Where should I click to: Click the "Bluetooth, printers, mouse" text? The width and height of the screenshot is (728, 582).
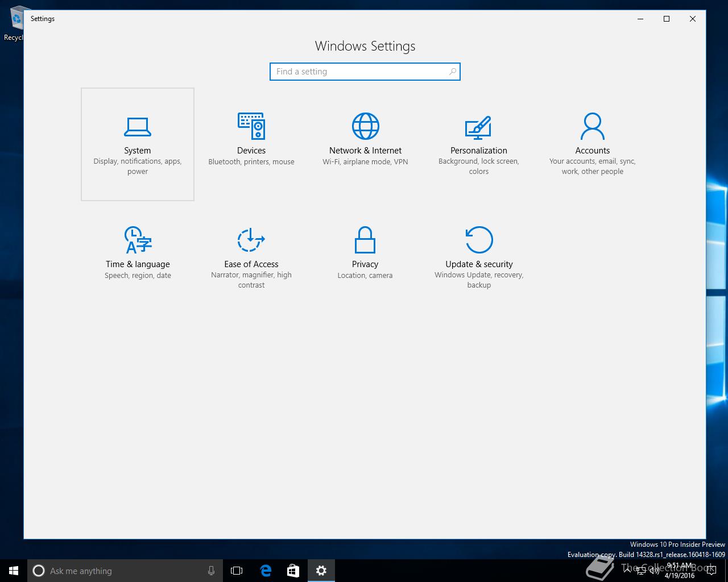click(x=251, y=162)
